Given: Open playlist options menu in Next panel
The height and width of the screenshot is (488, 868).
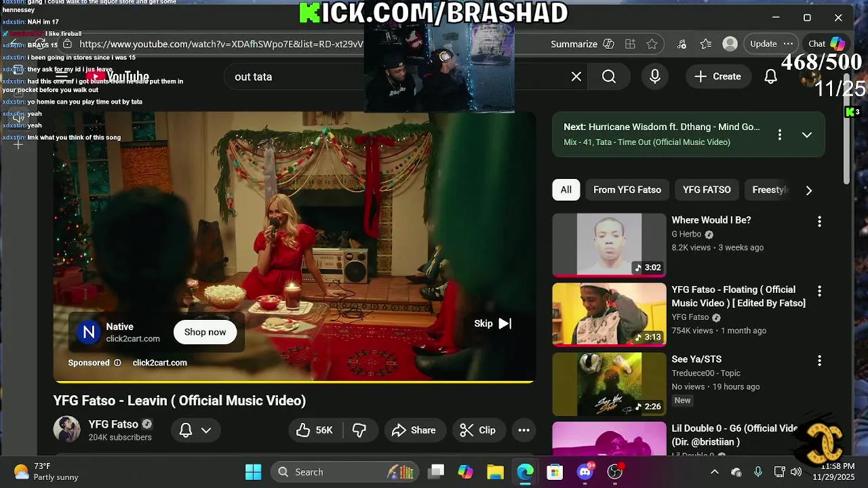Looking at the screenshot, I should click(x=780, y=135).
